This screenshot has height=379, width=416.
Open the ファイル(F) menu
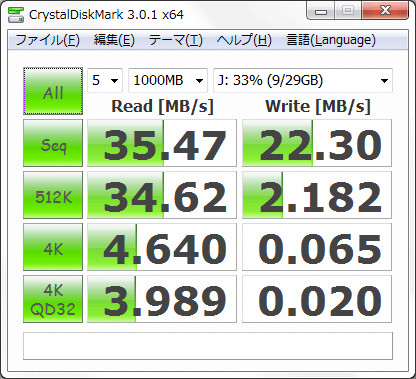[47, 40]
